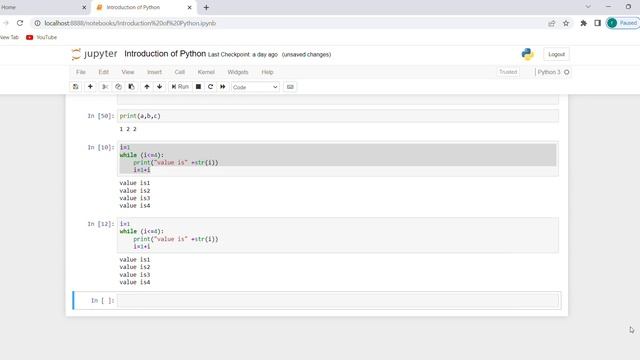This screenshot has height=360, width=640.
Task: Click the Python logo icon
Action: coord(527,54)
